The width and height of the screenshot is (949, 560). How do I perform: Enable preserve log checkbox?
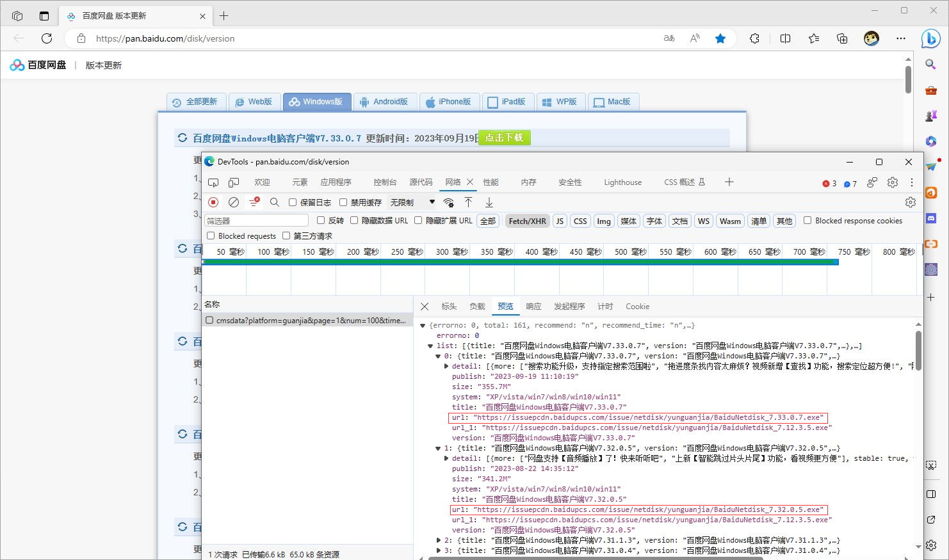tap(293, 202)
